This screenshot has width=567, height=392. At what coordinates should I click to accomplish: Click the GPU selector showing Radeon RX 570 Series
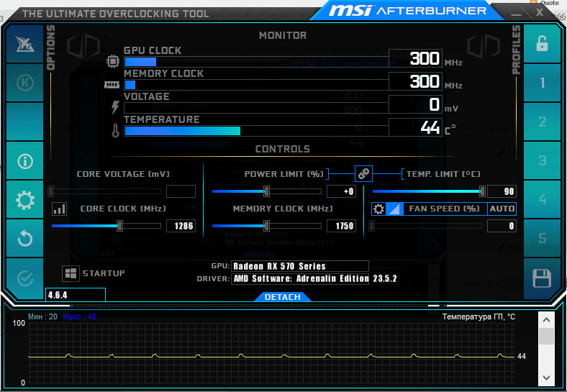[300, 266]
